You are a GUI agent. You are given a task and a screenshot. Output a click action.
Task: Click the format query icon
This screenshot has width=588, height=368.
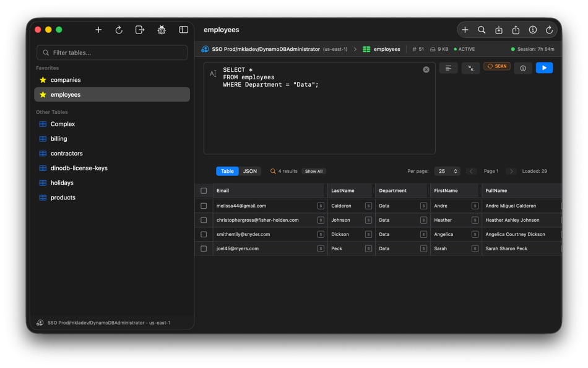click(448, 68)
